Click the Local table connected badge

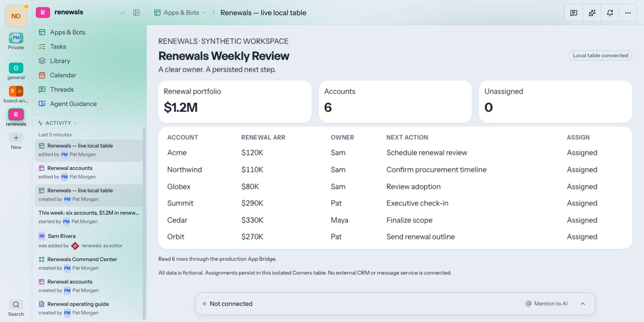click(x=600, y=56)
